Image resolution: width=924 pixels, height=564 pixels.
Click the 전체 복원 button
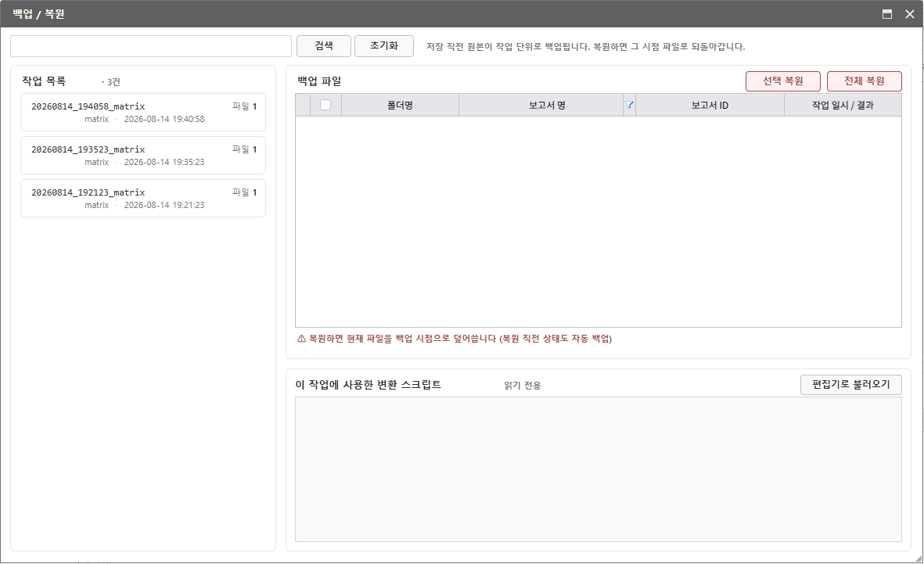point(864,81)
